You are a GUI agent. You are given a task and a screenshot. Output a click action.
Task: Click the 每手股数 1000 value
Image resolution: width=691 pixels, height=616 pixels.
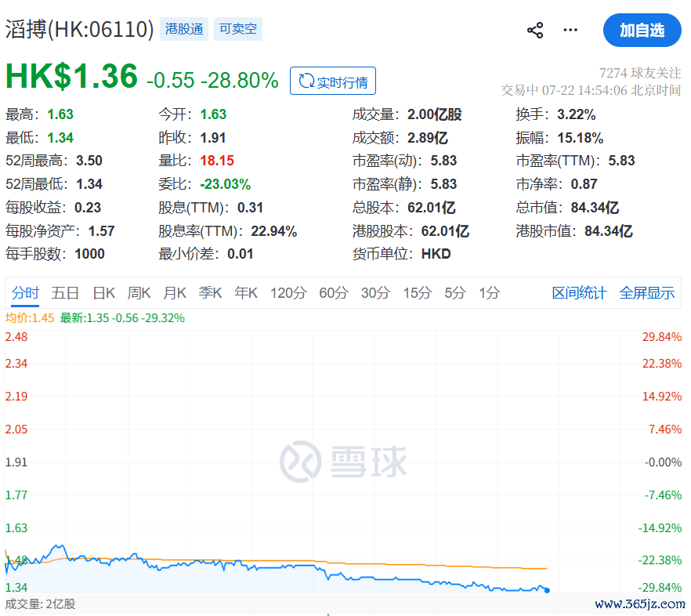click(89, 254)
